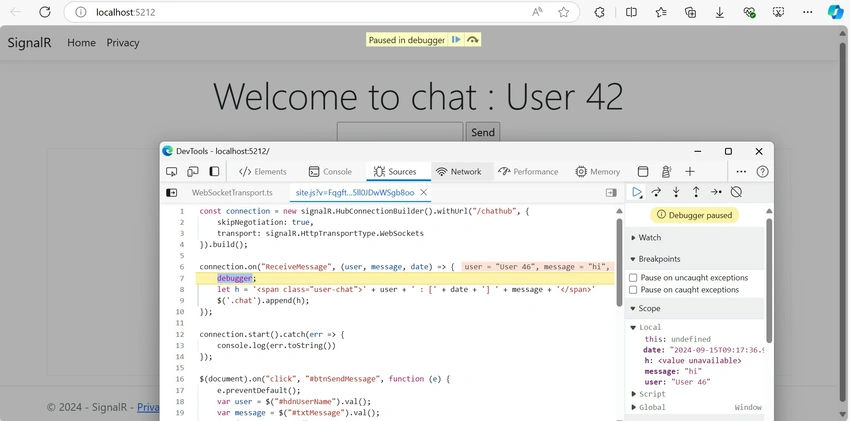850x421 pixels.
Task: Enable Pause on caught exceptions
Action: point(633,290)
